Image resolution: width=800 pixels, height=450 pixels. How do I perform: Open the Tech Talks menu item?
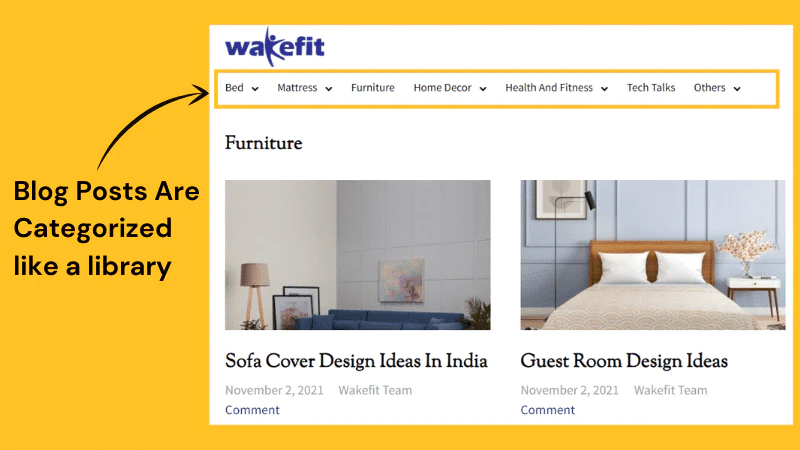(651, 88)
